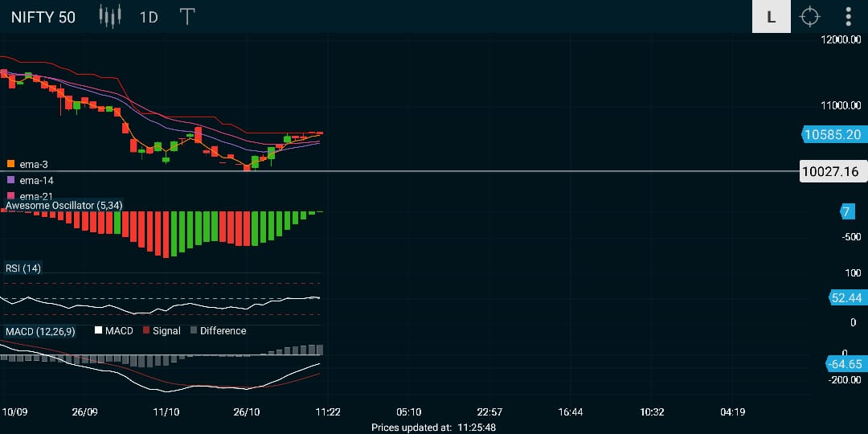Screen dimensions: 868x434
Task: Select the 22:57 time axis label
Action: coord(489,411)
